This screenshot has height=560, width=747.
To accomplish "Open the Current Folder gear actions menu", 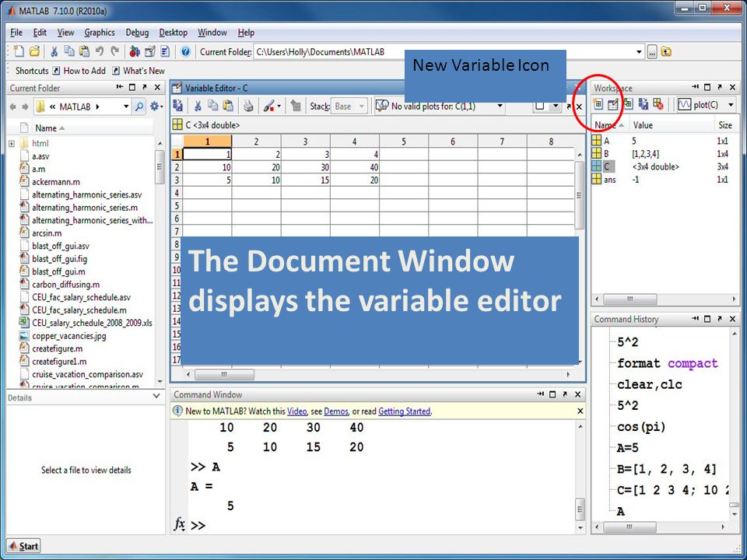I will pos(156,107).
